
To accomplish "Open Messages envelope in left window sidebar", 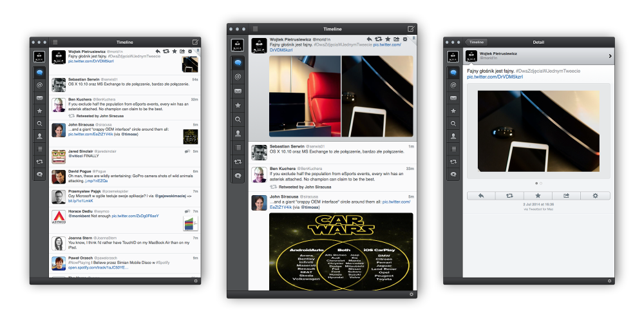I will click(39, 98).
